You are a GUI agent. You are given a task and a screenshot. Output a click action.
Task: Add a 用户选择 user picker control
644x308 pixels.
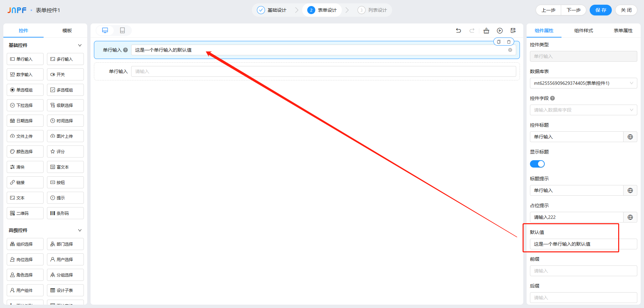point(65,259)
